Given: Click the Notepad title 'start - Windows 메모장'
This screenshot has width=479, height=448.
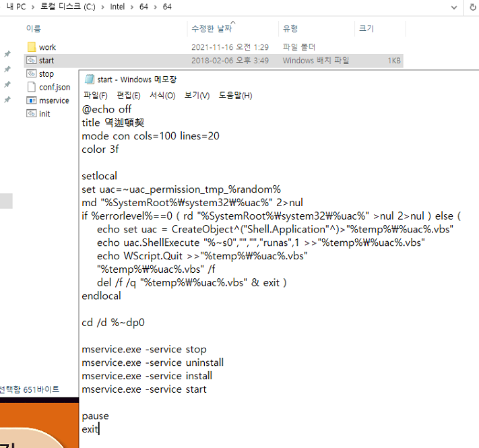Looking at the screenshot, I should click(x=137, y=79).
